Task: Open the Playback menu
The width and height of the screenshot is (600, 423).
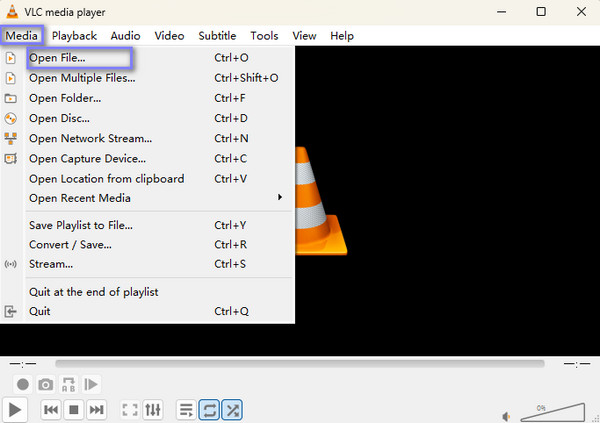Action: point(74,36)
